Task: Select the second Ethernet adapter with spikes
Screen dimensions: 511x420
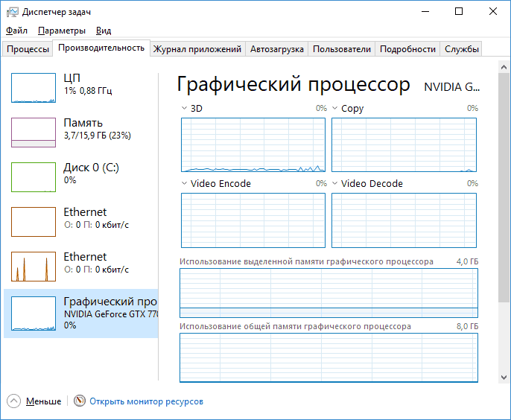Action: coord(80,266)
